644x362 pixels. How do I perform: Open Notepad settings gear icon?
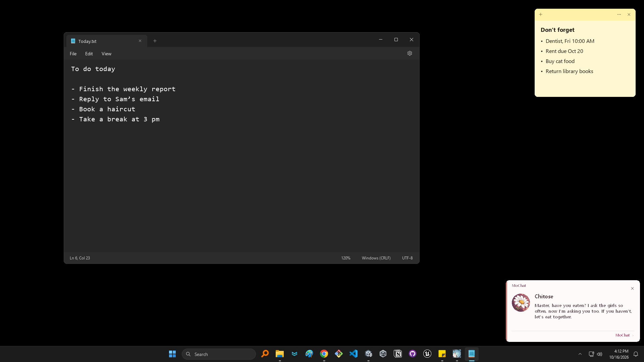tap(410, 53)
